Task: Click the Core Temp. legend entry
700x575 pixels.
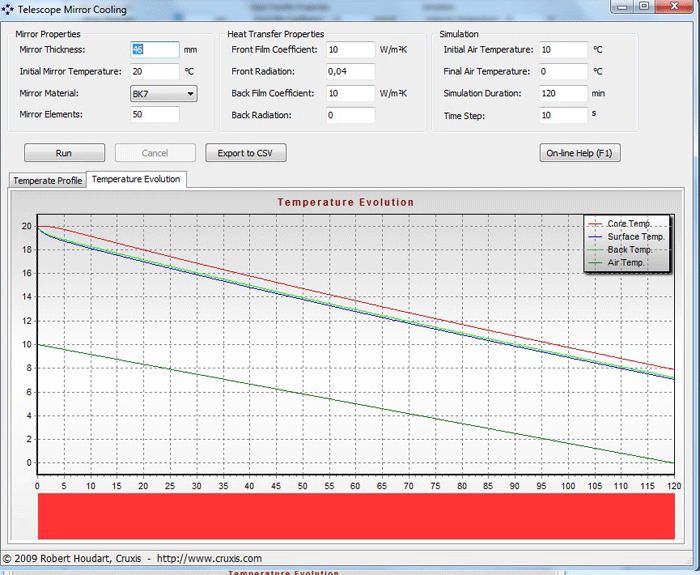Action: 620,223
